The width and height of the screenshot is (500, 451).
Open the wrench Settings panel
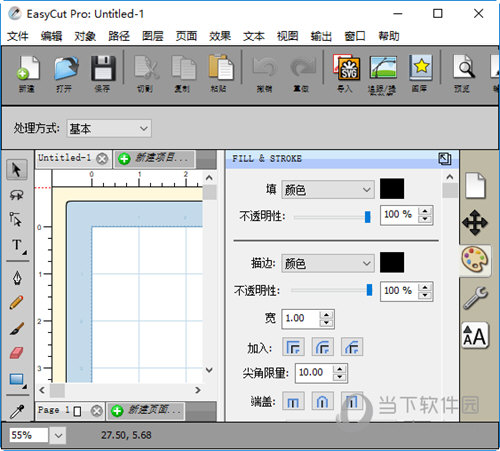point(475,297)
